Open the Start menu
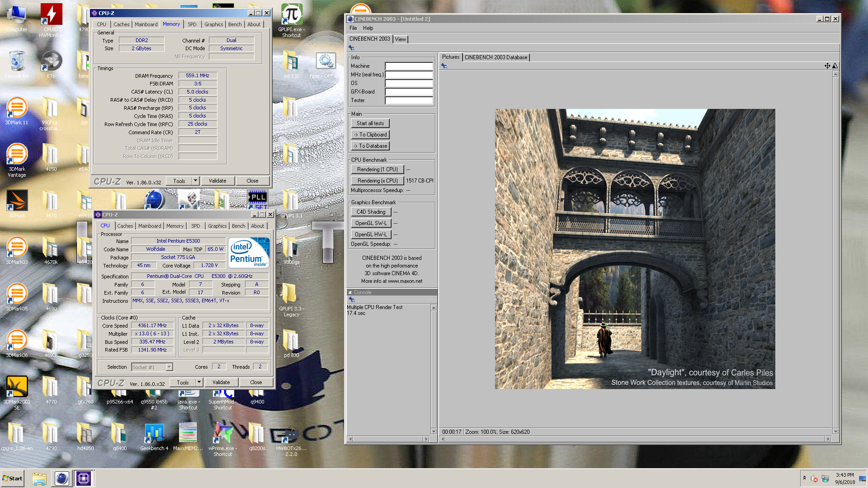Image resolution: width=868 pixels, height=488 pixels. [13, 479]
